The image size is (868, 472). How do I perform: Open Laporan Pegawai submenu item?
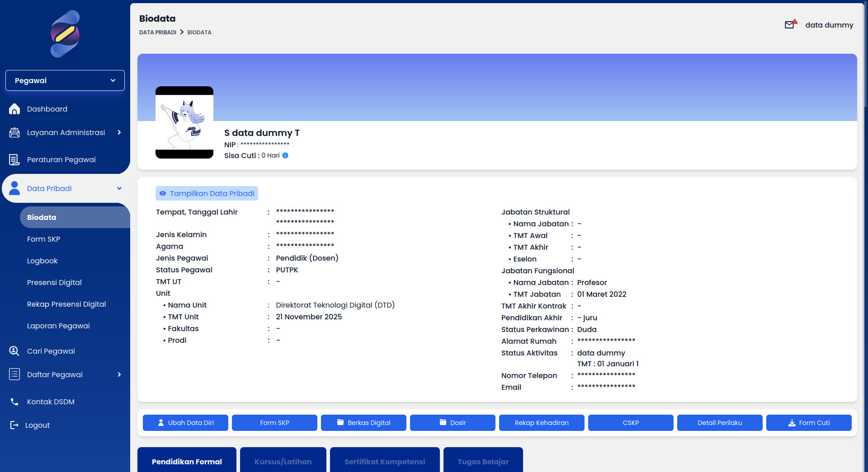[x=58, y=326]
